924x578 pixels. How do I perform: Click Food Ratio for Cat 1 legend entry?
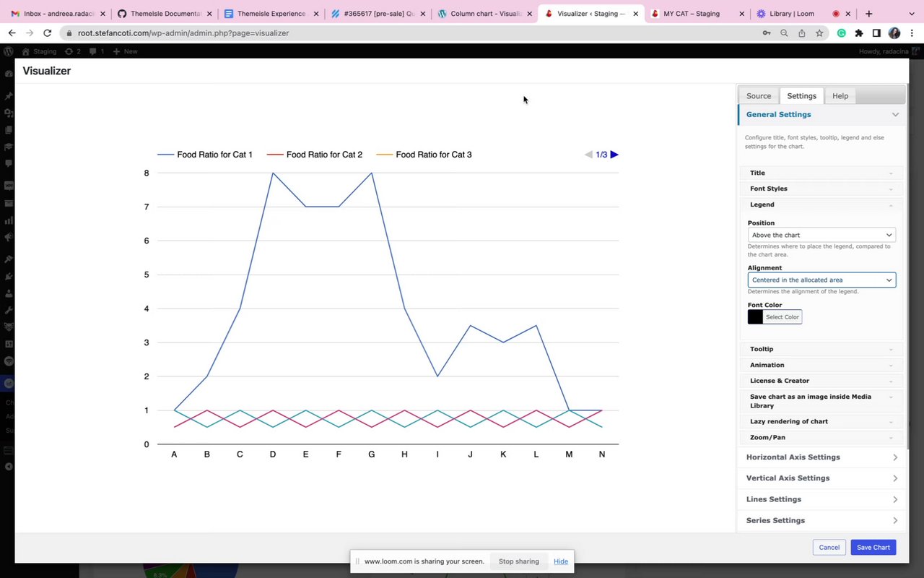(x=205, y=155)
